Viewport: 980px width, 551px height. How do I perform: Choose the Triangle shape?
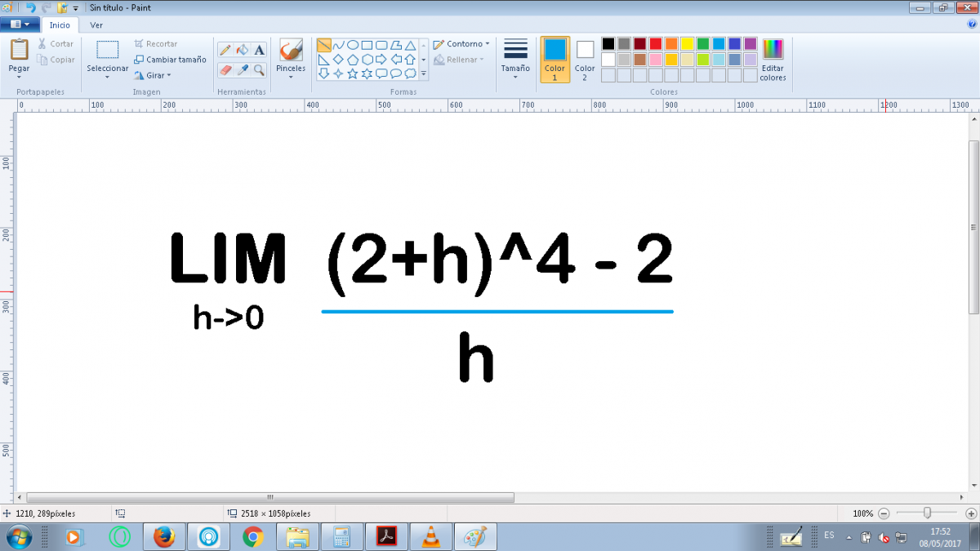(411, 45)
